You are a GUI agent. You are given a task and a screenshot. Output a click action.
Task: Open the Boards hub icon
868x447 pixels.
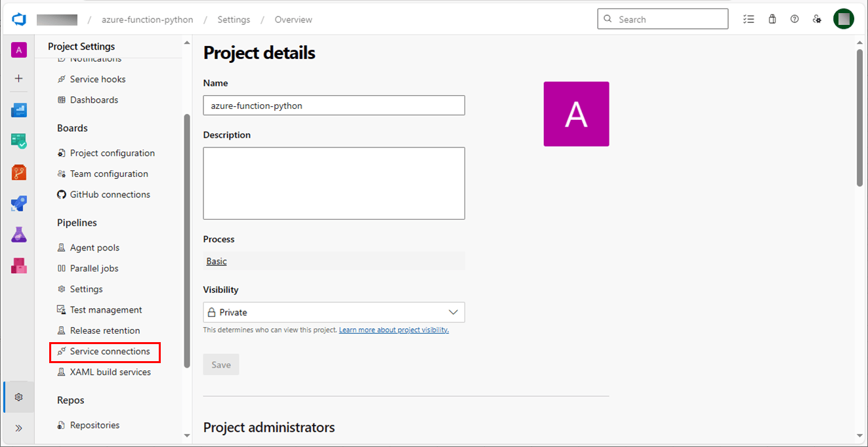(x=18, y=141)
